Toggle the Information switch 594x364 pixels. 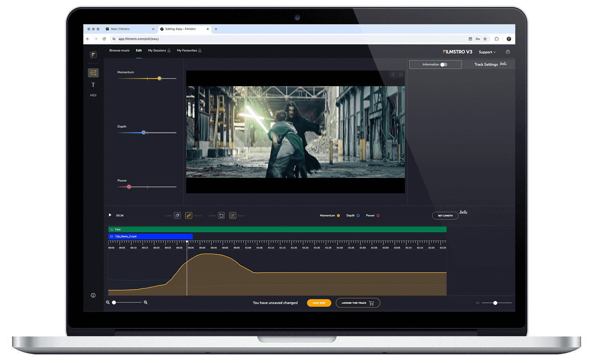point(444,64)
